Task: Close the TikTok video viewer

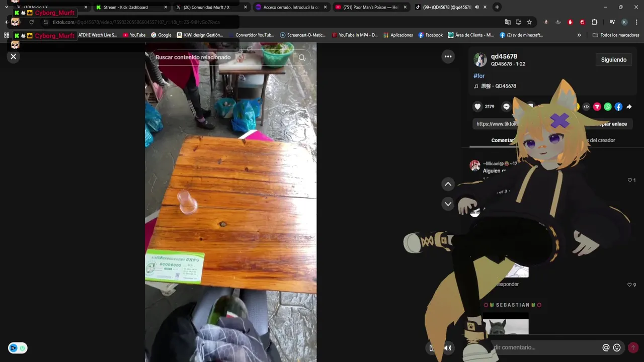Action: (x=14, y=56)
